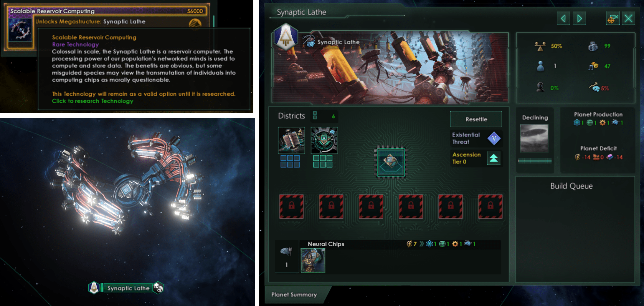Close the Synaptic Lathe planet window
This screenshot has width=644, height=306.
pyautogui.click(x=628, y=19)
